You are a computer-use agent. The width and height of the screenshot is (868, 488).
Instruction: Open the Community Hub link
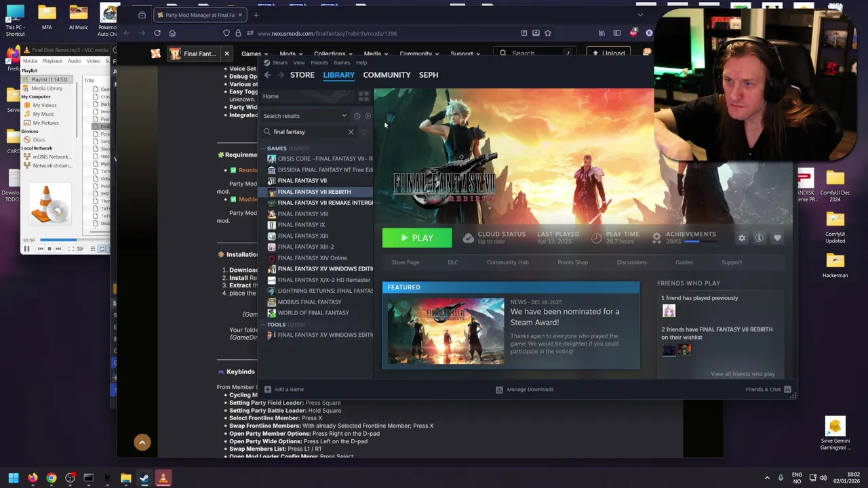[507, 262]
